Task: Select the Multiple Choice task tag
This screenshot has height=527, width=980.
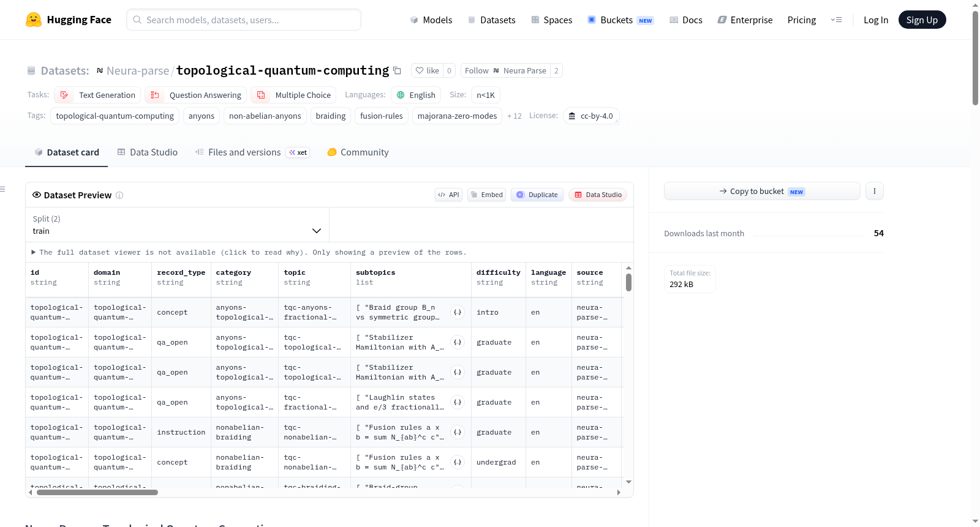Action: tap(293, 95)
